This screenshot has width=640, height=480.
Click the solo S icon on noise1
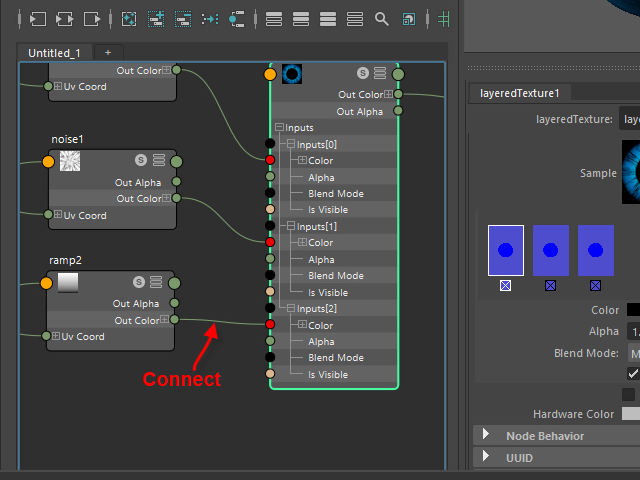pos(141,160)
